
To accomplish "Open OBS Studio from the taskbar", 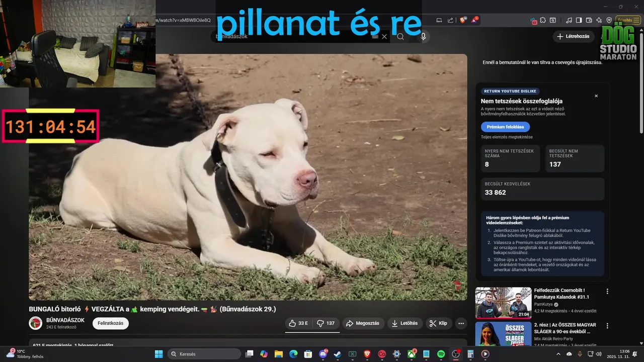I will pyautogui.click(x=456, y=354).
